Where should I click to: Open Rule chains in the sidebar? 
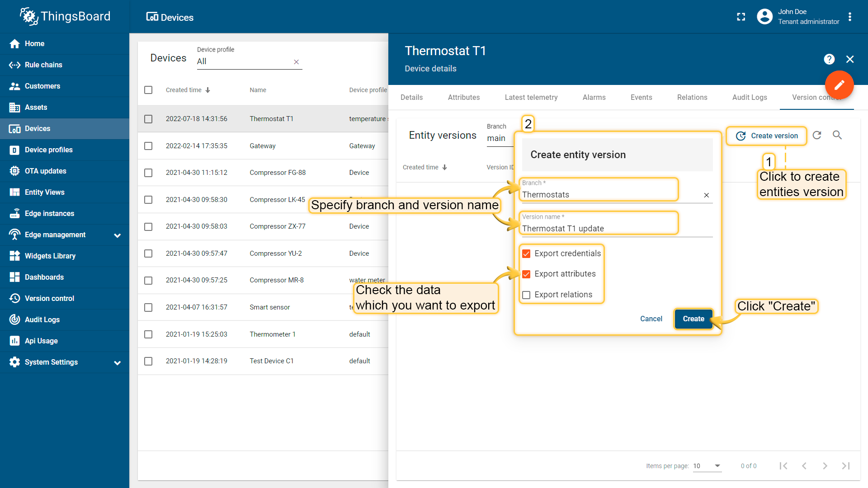(x=65, y=65)
